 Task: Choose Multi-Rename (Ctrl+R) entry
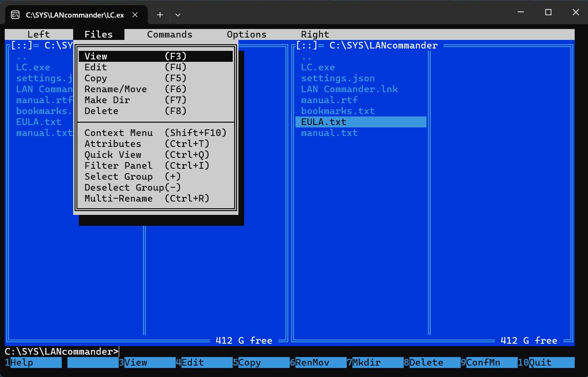[x=156, y=198]
